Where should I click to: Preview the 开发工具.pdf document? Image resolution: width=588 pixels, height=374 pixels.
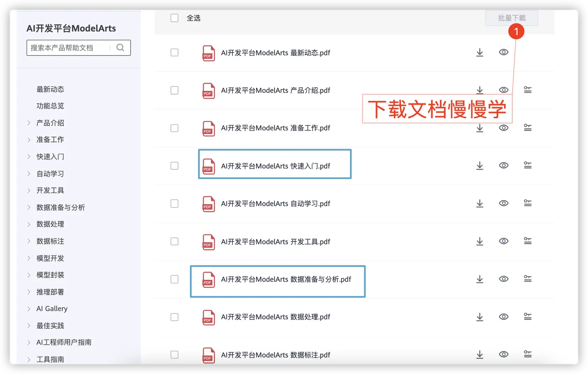504,241
